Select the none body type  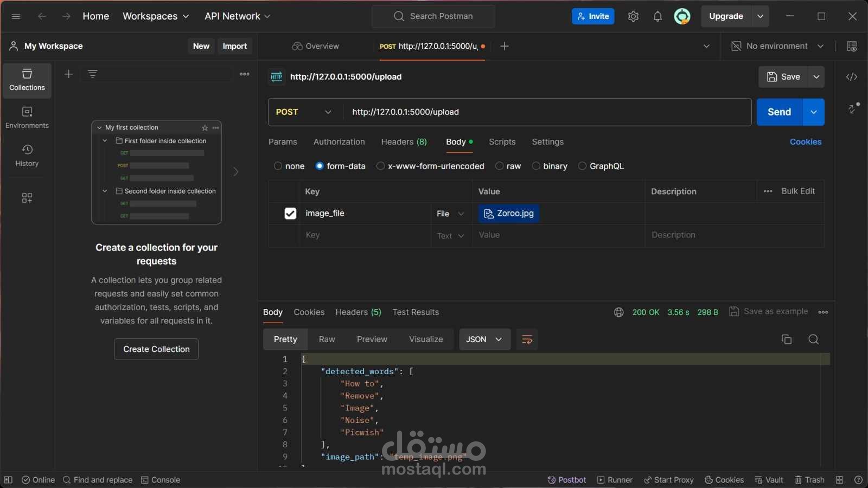(x=278, y=166)
